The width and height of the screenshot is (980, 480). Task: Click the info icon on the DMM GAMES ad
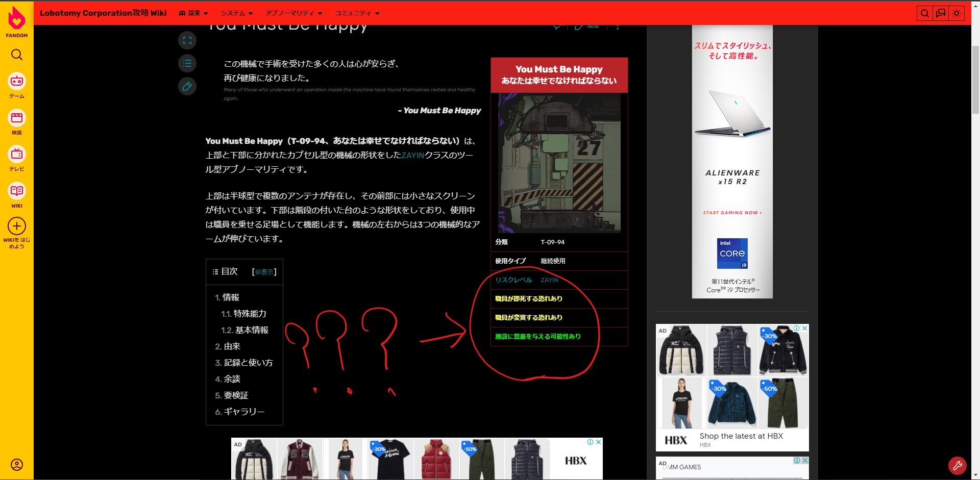pyautogui.click(x=797, y=460)
